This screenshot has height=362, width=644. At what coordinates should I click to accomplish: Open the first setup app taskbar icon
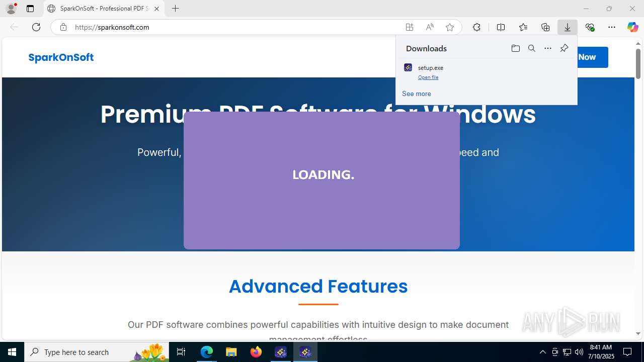click(x=281, y=352)
